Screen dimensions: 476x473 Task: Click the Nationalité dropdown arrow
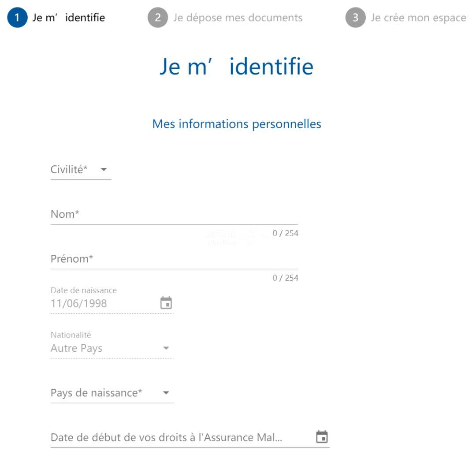[x=166, y=348]
